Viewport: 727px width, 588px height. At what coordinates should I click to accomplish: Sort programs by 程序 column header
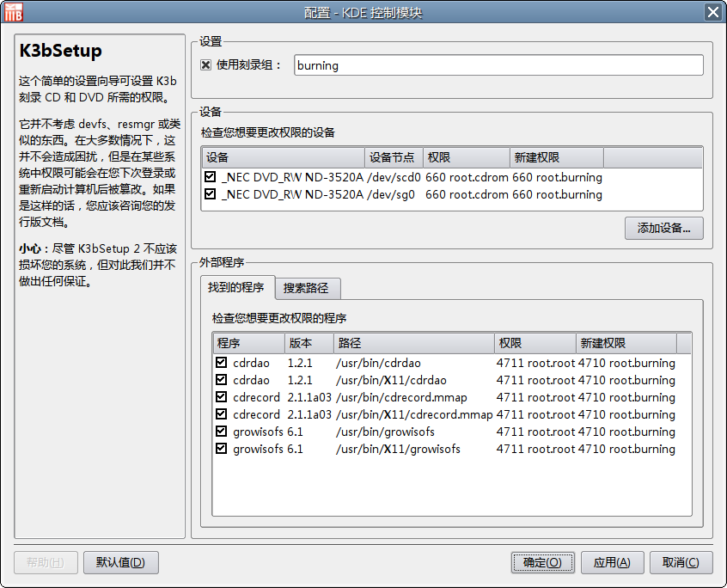[249, 343]
